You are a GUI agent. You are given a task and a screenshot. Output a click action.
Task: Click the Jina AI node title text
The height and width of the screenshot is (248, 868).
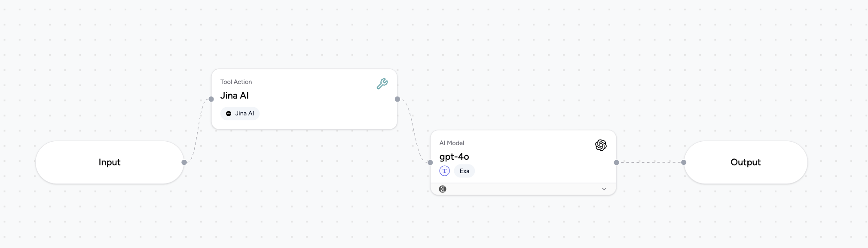click(235, 96)
